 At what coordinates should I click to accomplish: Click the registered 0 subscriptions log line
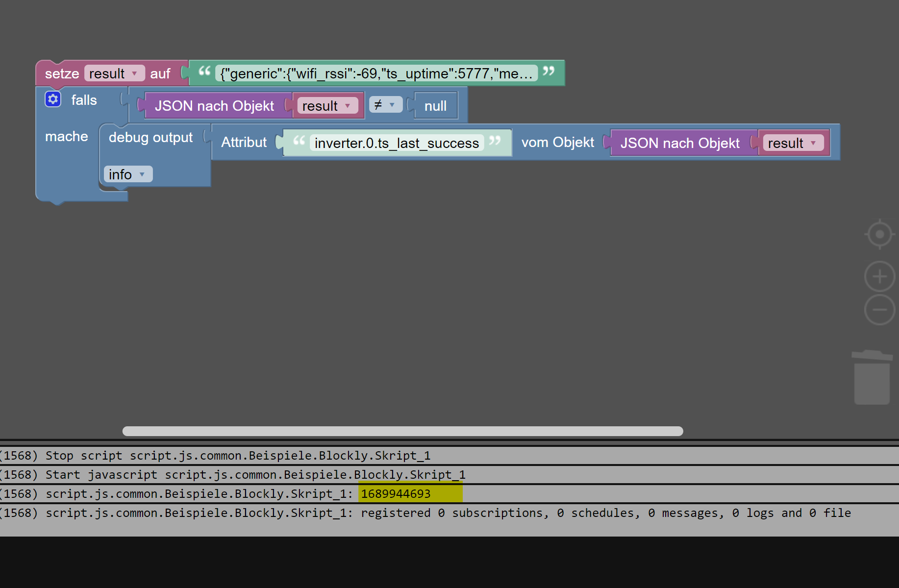[x=449, y=513]
